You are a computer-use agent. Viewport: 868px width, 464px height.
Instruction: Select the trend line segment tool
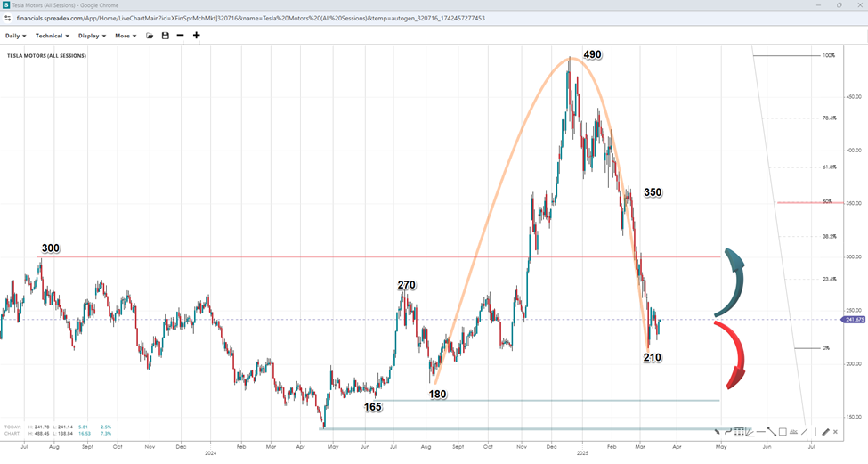(x=771, y=432)
